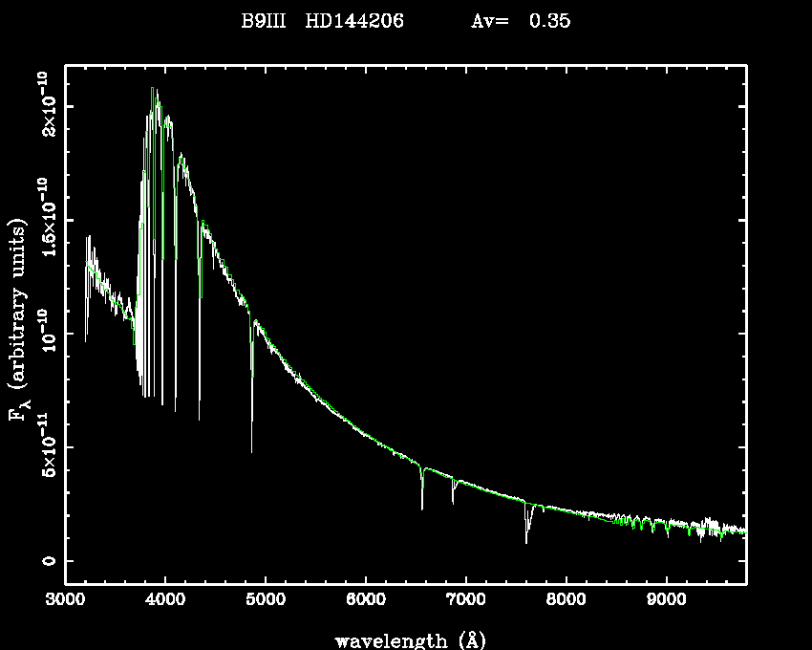Select the 5000 wavelength tick label
The height and width of the screenshot is (650, 812).
[266, 601]
